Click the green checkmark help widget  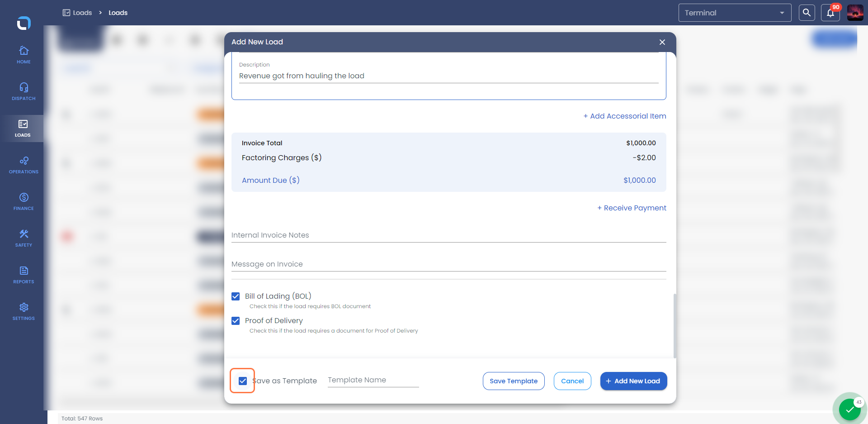pyautogui.click(x=849, y=410)
